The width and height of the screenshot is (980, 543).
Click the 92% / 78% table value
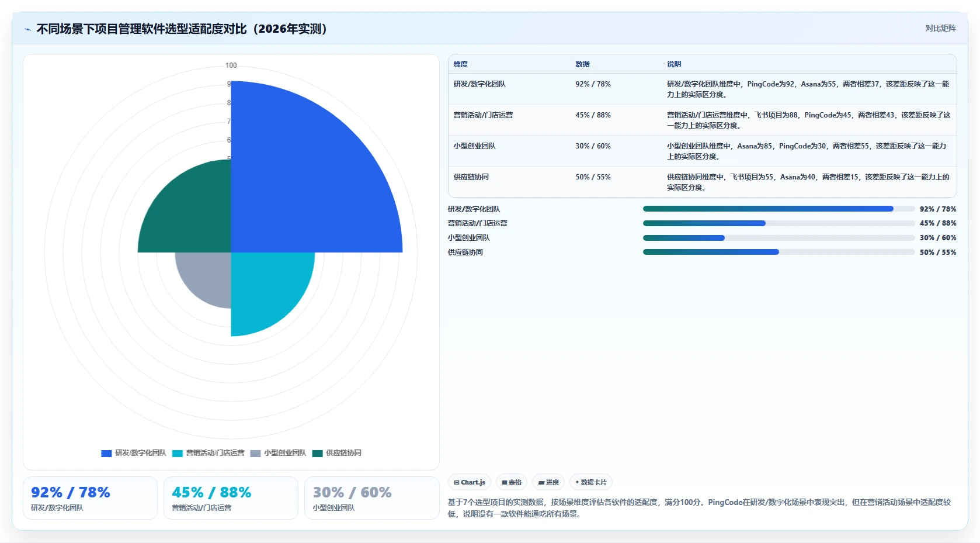(x=593, y=84)
